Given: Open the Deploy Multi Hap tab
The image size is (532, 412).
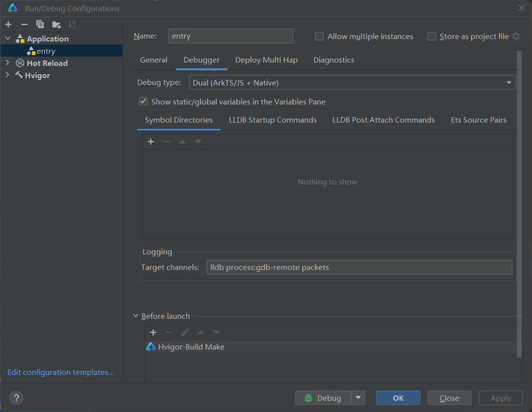Looking at the screenshot, I should [x=266, y=60].
